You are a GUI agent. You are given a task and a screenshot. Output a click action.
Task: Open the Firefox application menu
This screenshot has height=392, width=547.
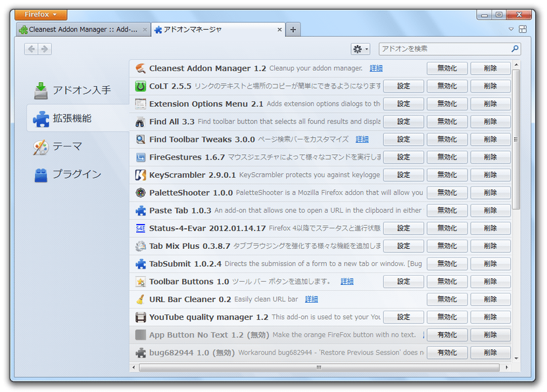[x=41, y=14]
